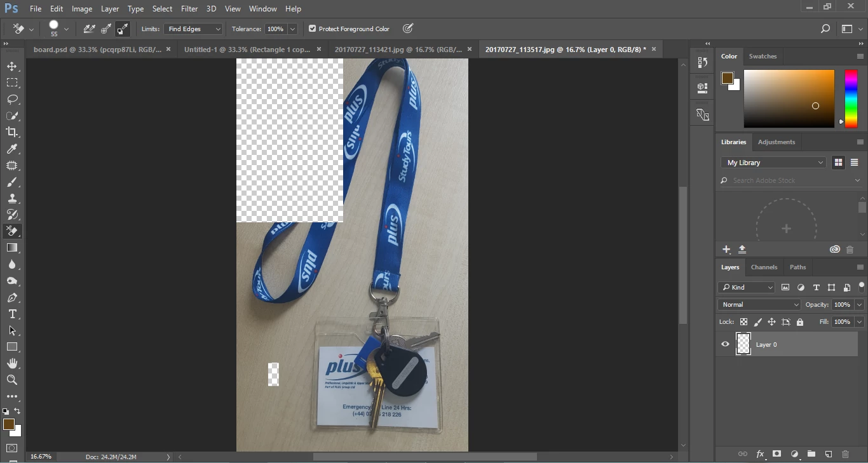Add a layer mask
Viewport: 868px width, 463px height.
pos(777,454)
